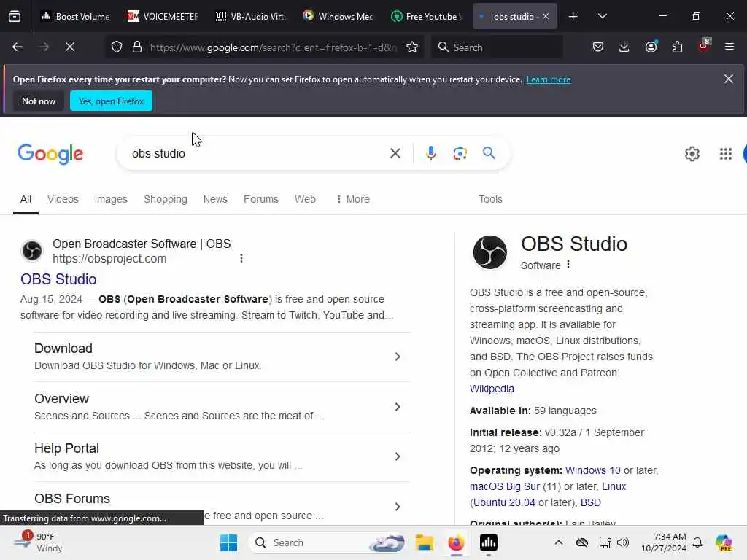Select the Shopping search filter
The image size is (747, 560).
tap(166, 199)
